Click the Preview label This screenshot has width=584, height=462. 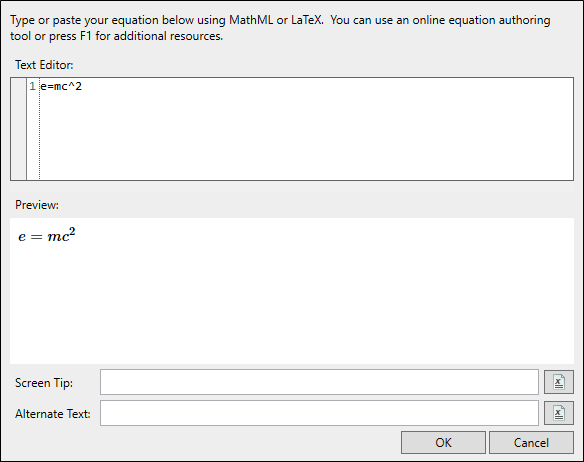click(x=37, y=205)
